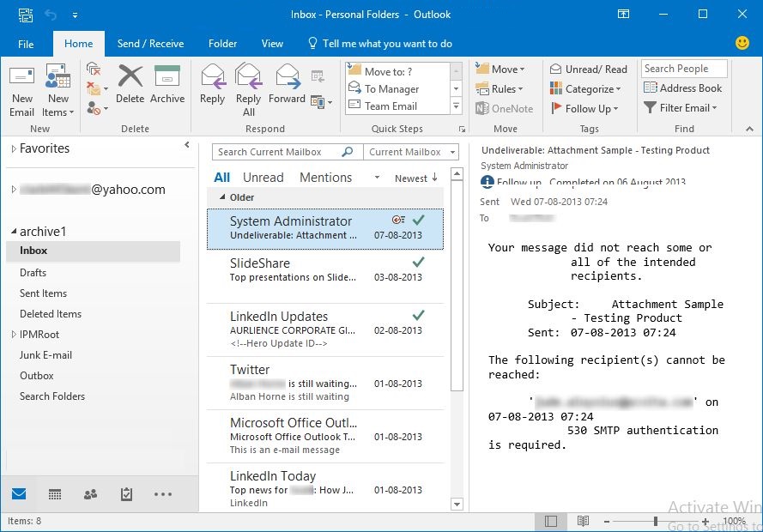The image size is (763, 532).
Task: Open the Move dropdown menu
Action: click(x=500, y=69)
